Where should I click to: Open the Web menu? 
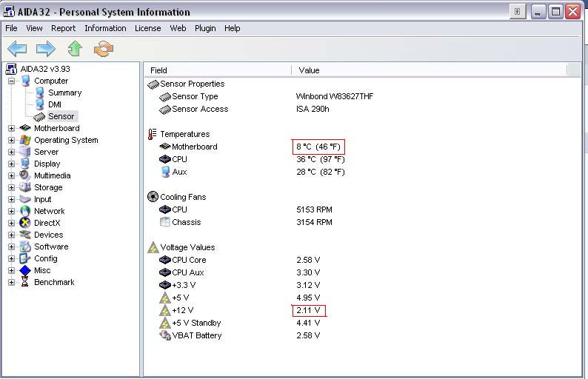(178, 28)
